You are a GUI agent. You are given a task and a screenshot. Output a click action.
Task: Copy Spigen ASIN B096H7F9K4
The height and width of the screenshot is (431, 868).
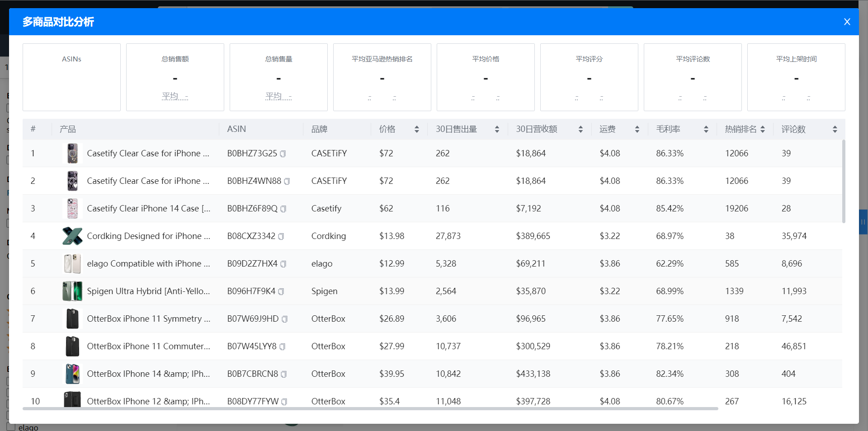coord(281,292)
